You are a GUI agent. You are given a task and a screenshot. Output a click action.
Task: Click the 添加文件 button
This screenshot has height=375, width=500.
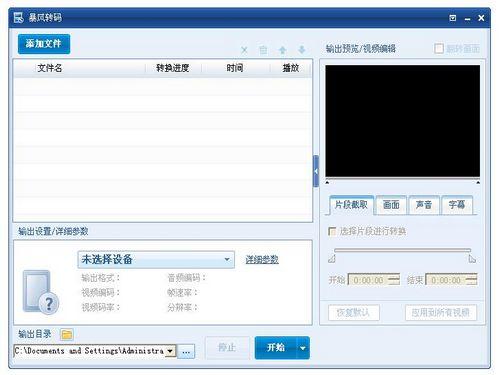(44, 44)
